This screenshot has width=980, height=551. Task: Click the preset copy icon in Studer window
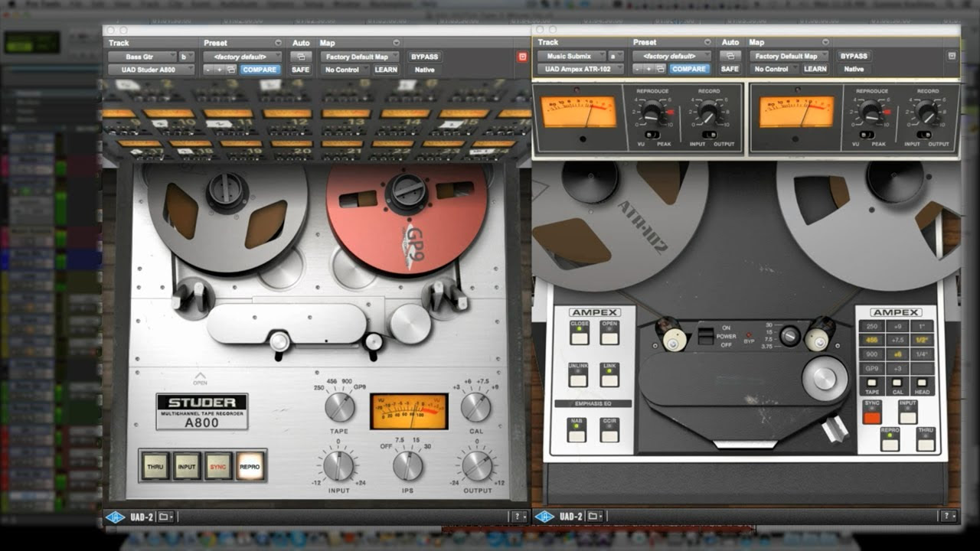pyautogui.click(x=231, y=70)
